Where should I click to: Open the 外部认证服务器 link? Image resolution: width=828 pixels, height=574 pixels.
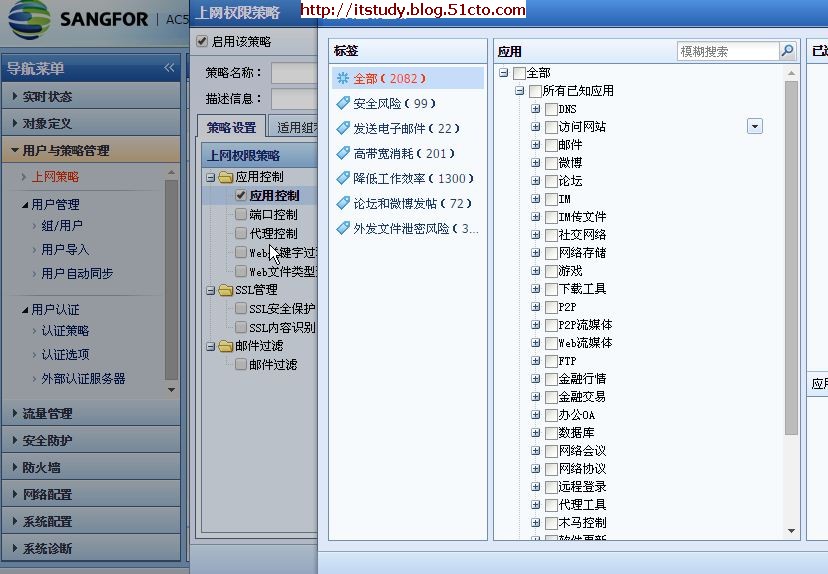click(83, 379)
